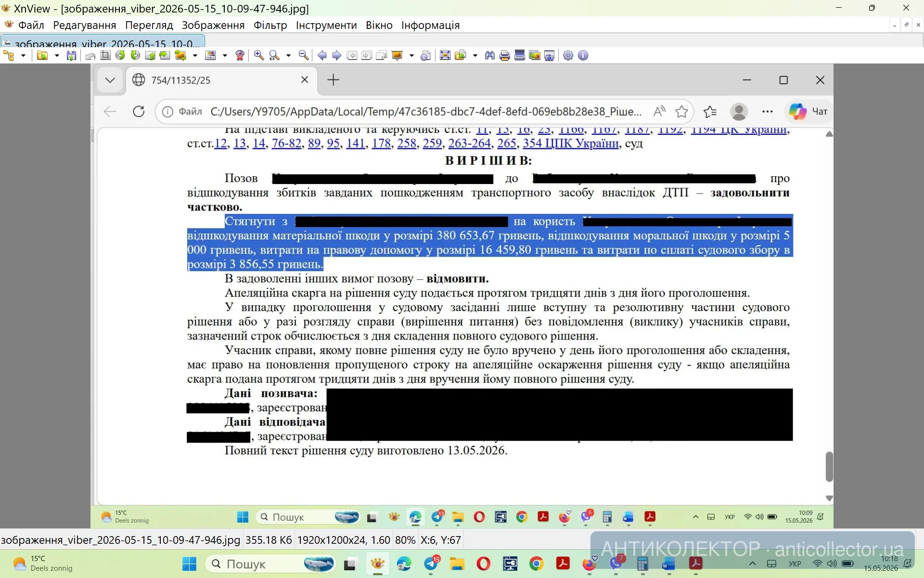
Task: Open image Properties info icon
Action: [x=425, y=55]
